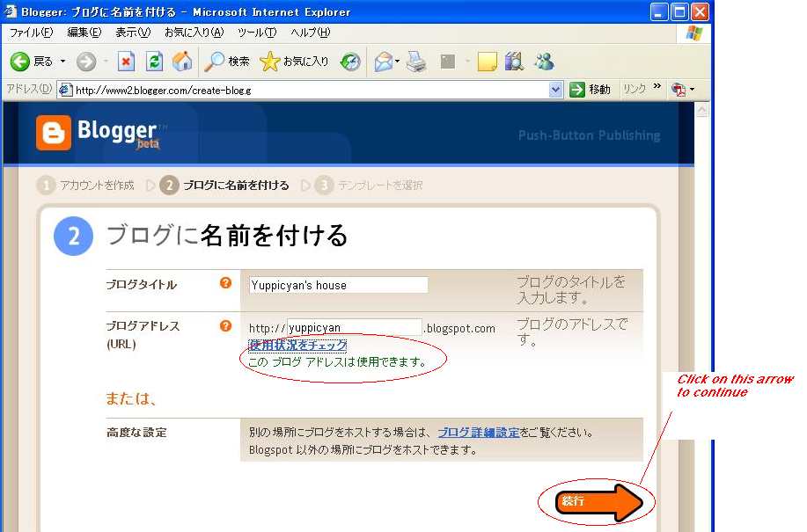Open the Mail toolbar icon
Viewport: 807px width, 532px height.
384,62
